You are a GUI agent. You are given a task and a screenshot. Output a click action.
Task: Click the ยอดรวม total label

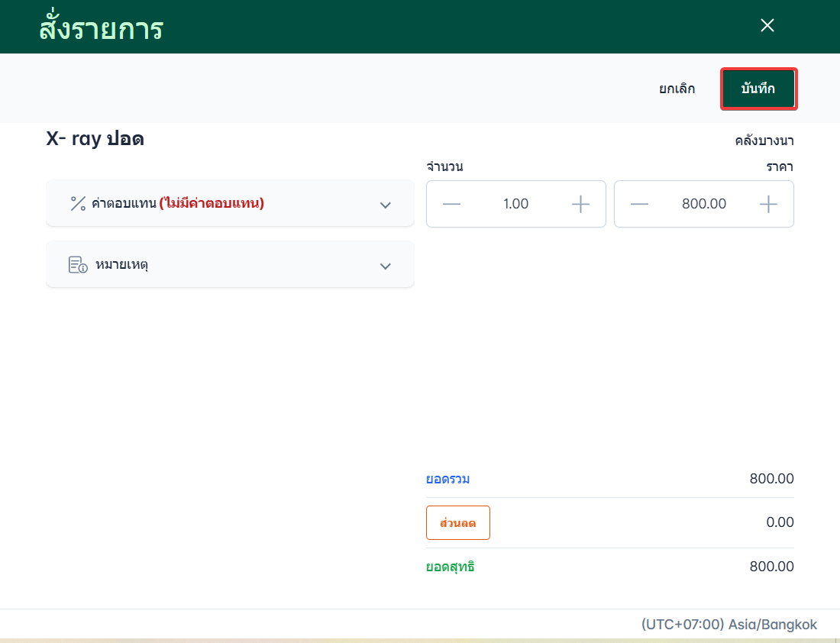point(447,479)
